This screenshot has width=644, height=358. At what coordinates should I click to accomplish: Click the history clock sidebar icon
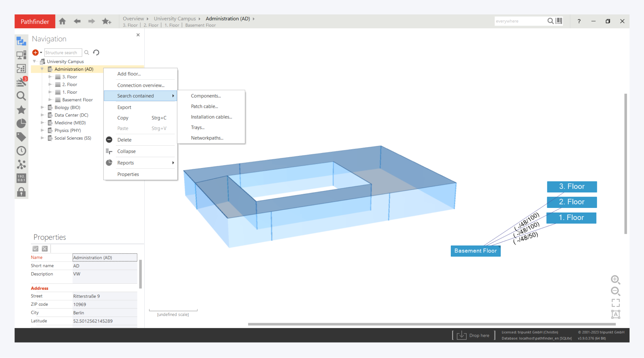(21, 151)
